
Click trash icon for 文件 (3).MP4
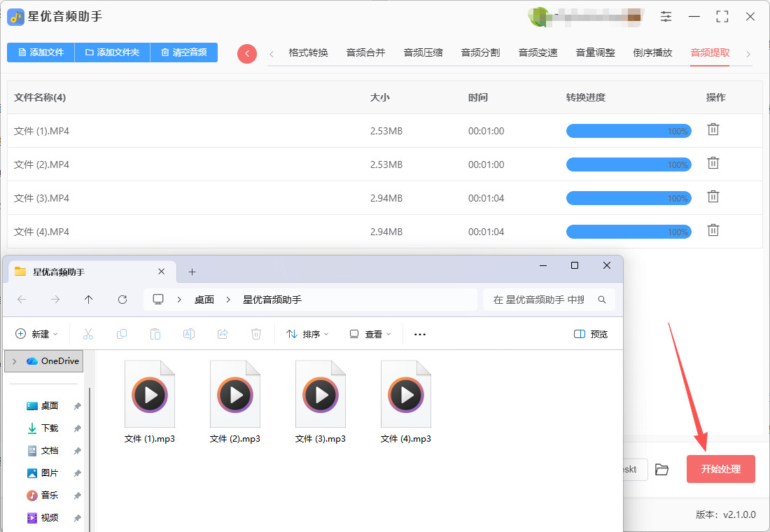(x=713, y=197)
